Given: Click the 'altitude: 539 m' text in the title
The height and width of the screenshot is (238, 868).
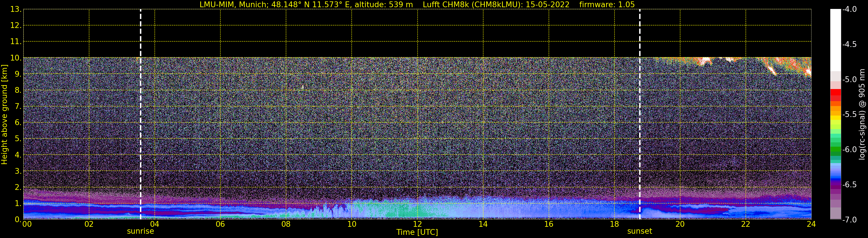Looking at the screenshot, I should [x=384, y=5].
